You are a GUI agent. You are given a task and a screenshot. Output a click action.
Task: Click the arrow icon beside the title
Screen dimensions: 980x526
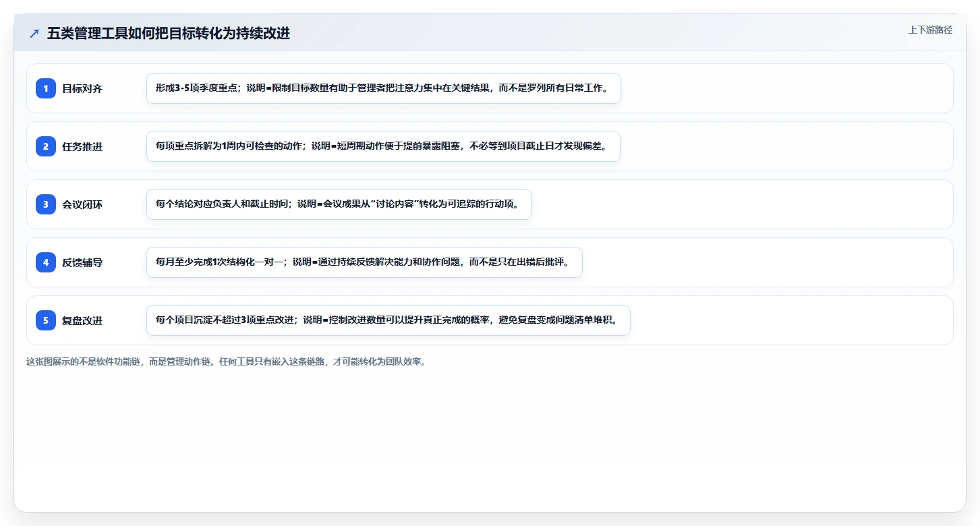(x=34, y=34)
